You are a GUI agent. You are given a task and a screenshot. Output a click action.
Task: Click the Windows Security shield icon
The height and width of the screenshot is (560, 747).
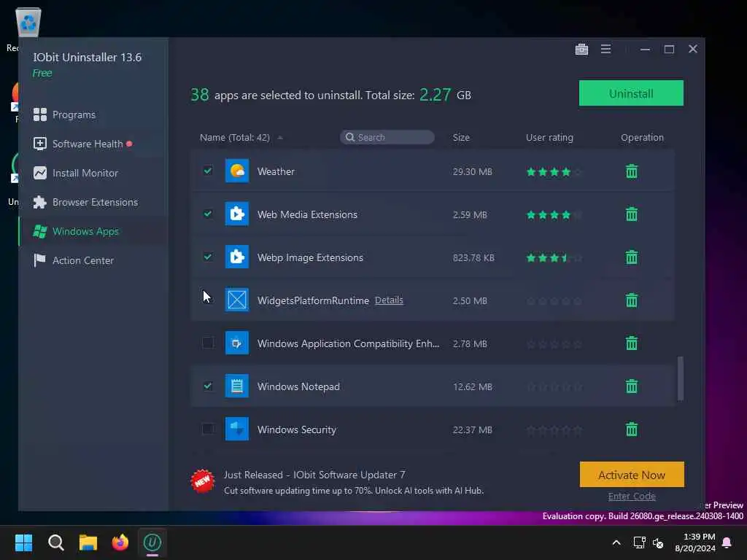point(237,429)
